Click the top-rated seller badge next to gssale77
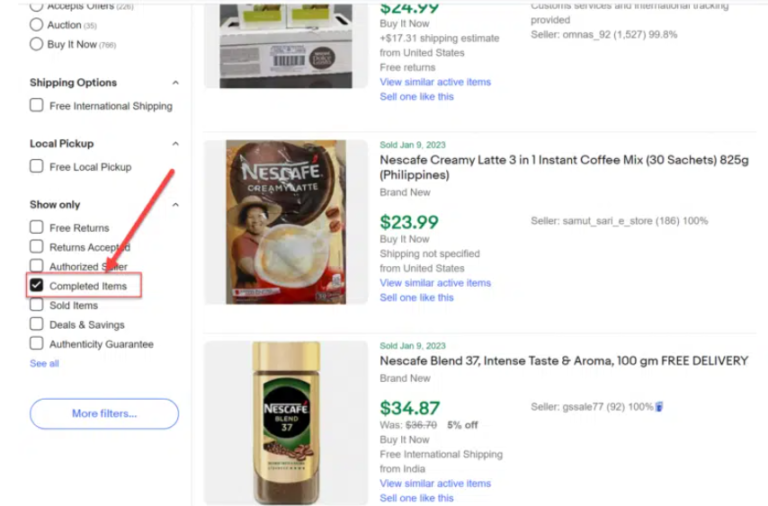Image resolution: width=768 pixels, height=506 pixels. point(659,407)
